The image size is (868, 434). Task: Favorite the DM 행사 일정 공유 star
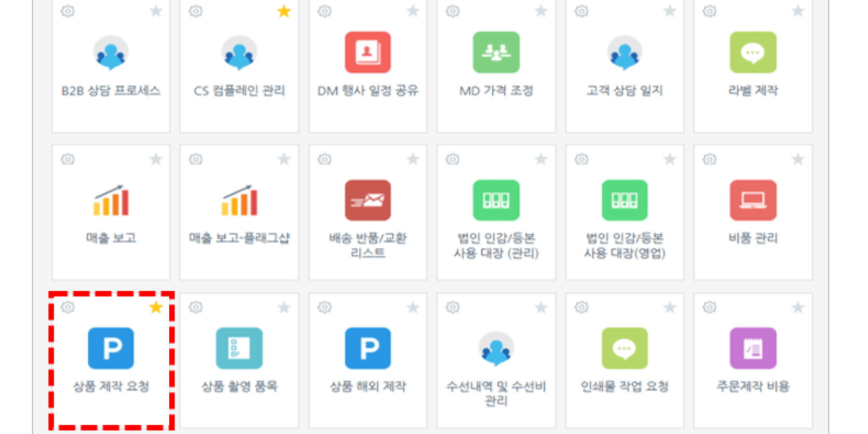click(x=413, y=11)
